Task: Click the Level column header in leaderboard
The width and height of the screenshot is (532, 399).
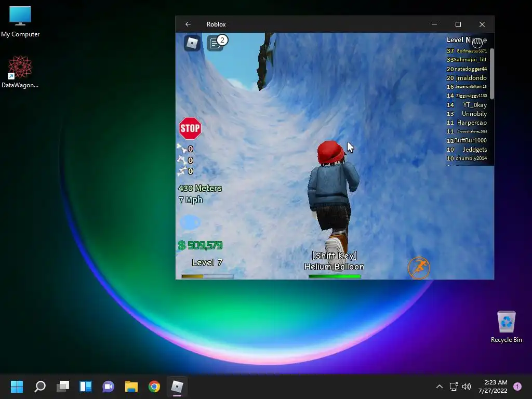Action: click(455, 39)
